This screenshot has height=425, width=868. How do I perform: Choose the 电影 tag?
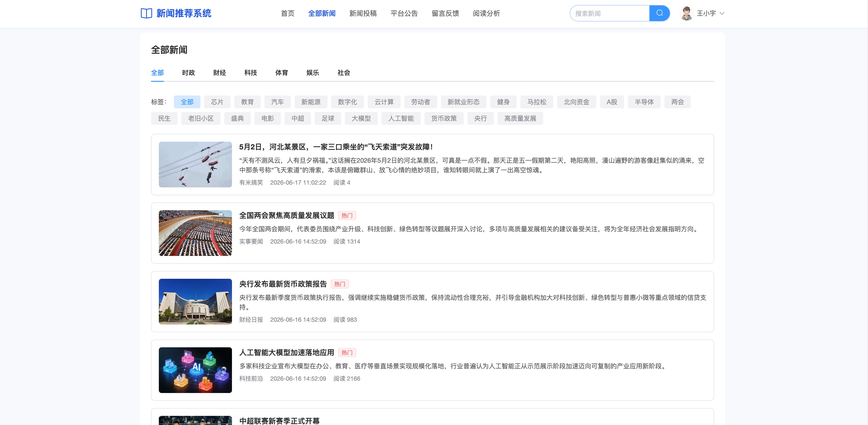click(x=268, y=118)
